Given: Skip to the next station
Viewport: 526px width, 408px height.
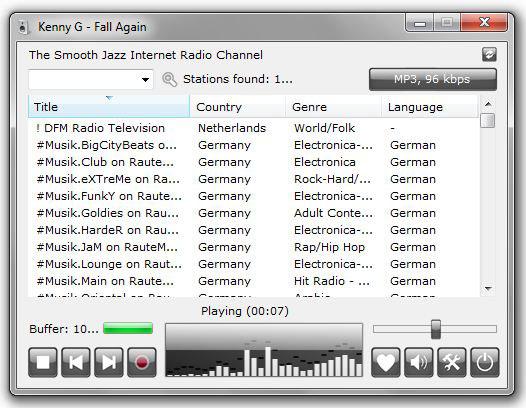Looking at the screenshot, I should tap(109, 362).
